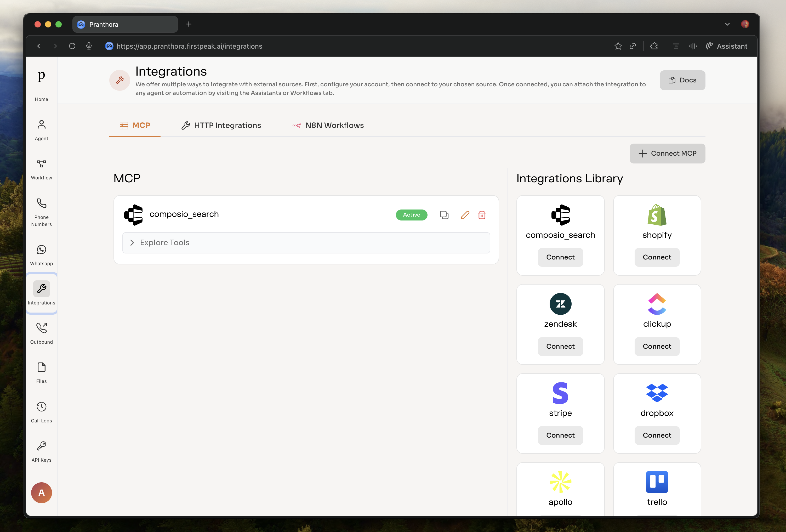Viewport: 786px width, 532px height.
Task: Connect the shopify integration
Action: coord(657,257)
